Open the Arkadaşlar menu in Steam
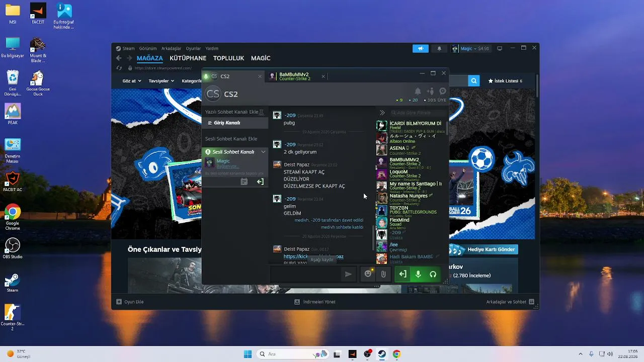The image size is (644, 362). pos(171,49)
